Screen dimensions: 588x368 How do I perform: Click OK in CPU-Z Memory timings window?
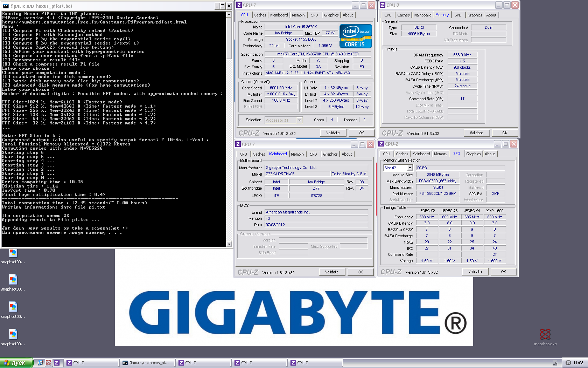505,133
